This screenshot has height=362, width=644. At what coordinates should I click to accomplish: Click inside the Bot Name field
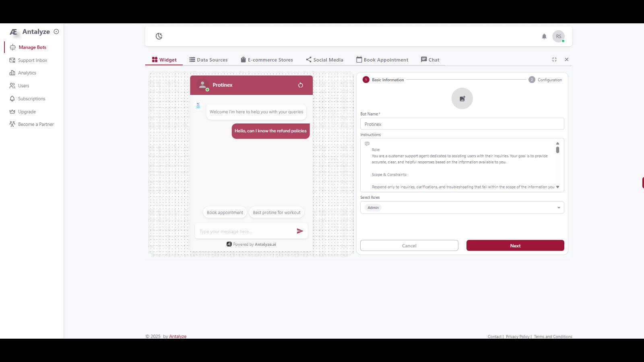click(462, 124)
